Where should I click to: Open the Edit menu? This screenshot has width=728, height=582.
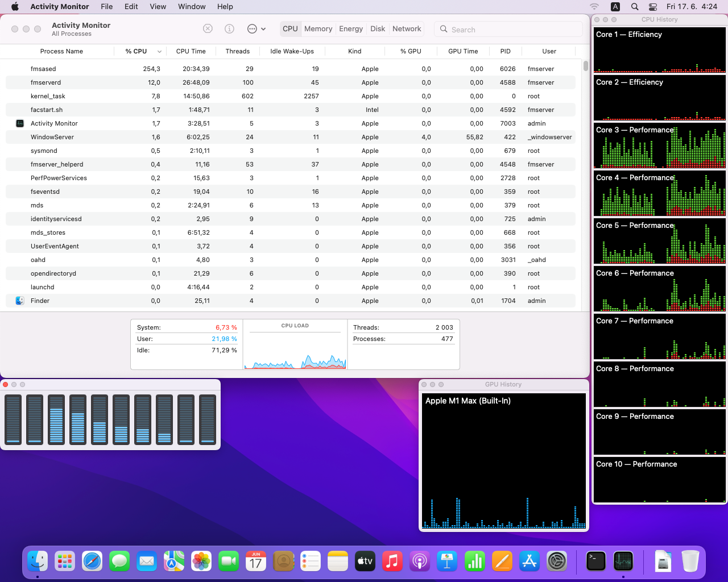coord(131,7)
